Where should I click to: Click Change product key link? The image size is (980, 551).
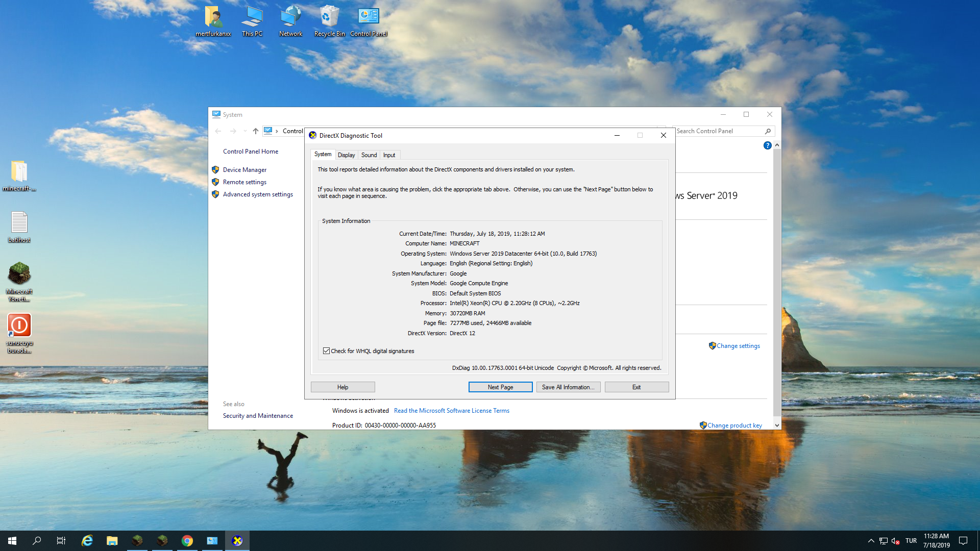coord(734,425)
